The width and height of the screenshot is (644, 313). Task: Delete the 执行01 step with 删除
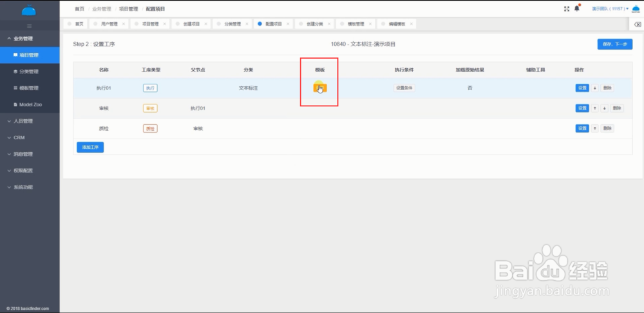[x=607, y=88]
